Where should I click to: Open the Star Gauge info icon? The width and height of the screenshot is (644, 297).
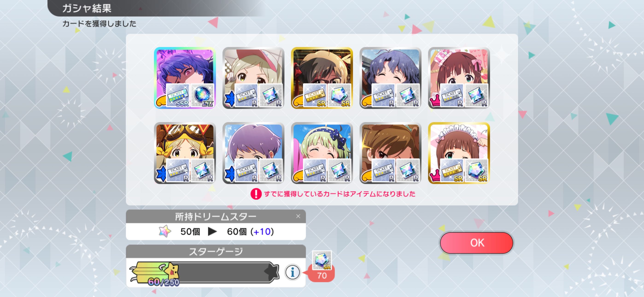(292, 272)
